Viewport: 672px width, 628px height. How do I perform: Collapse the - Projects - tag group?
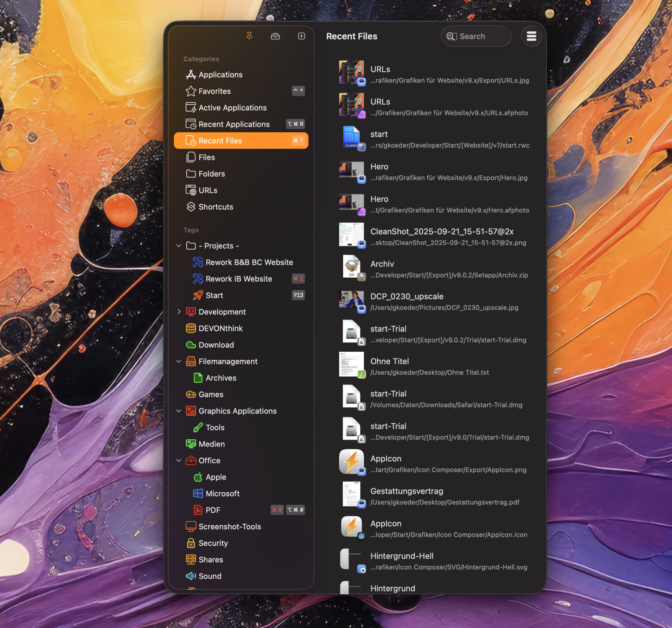[179, 246]
